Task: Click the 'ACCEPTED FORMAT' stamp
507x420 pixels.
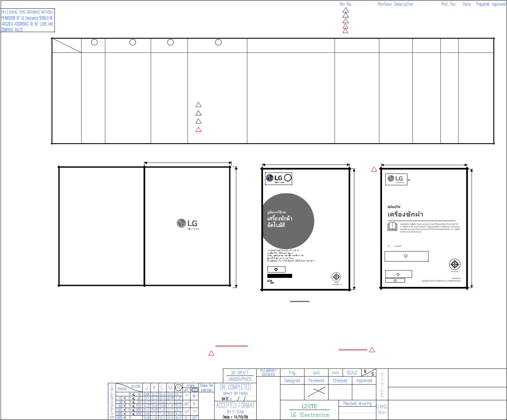Action: (235, 406)
